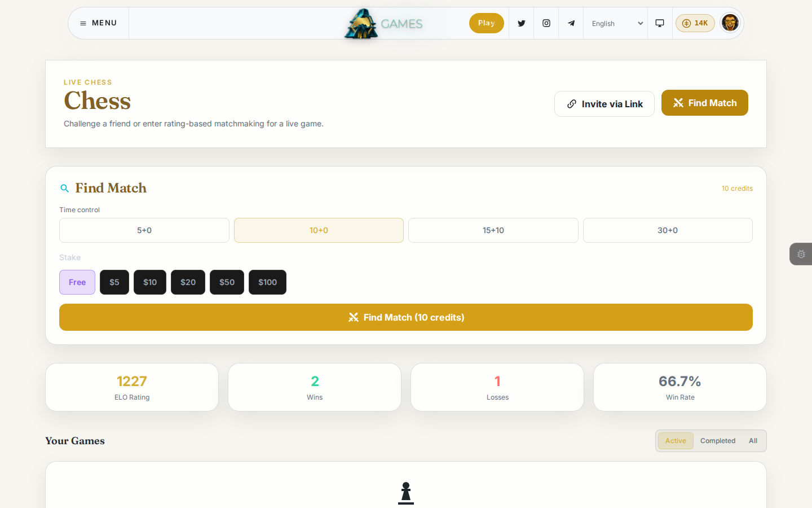
Task: Open the English language dropdown
Action: pos(616,23)
